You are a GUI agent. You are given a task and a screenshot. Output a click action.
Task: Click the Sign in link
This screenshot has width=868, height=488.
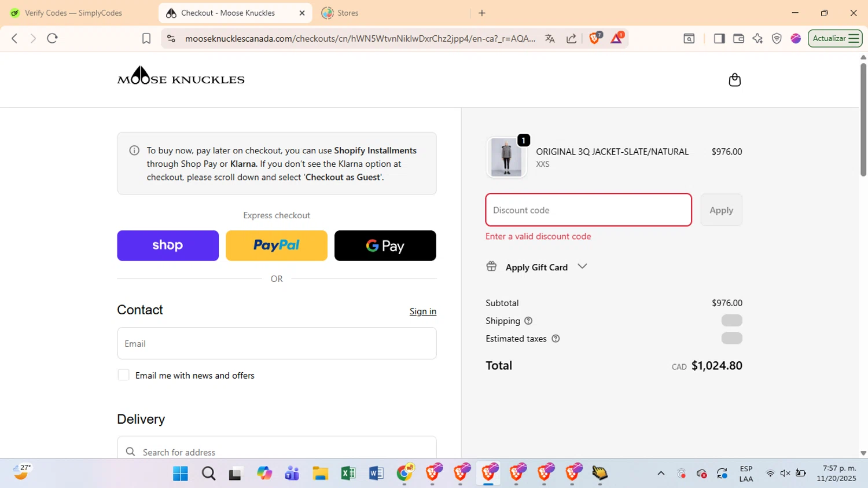click(x=423, y=311)
